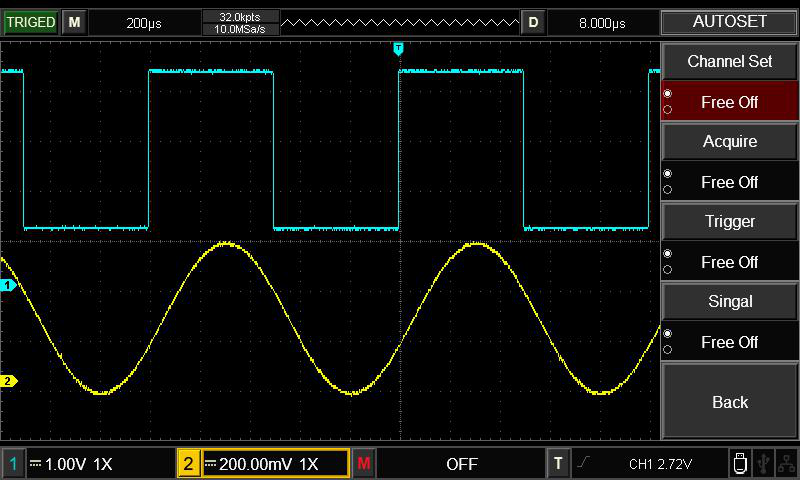The image size is (800, 480).
Task: Click the red M math icon
Action: coord(364,464)
